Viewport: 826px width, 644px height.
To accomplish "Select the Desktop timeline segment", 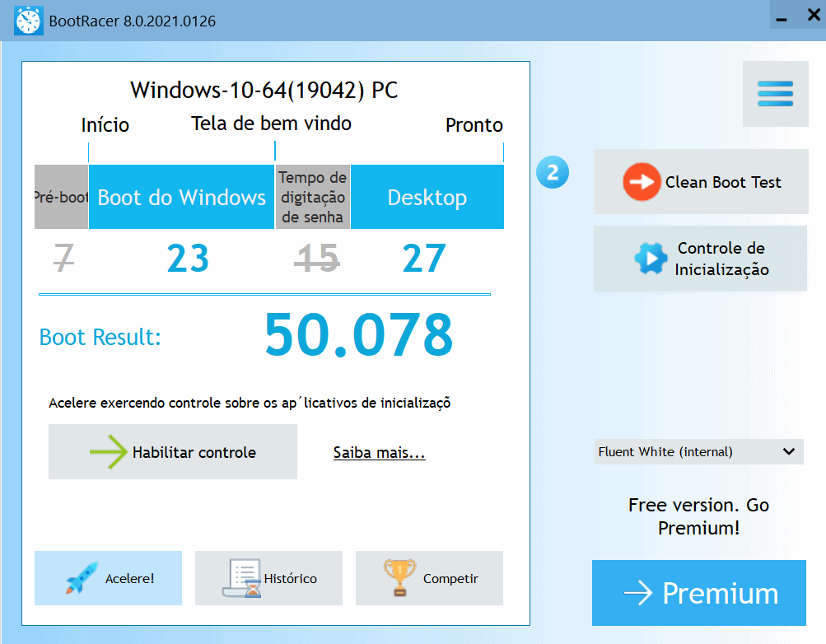I will (427, 197).
